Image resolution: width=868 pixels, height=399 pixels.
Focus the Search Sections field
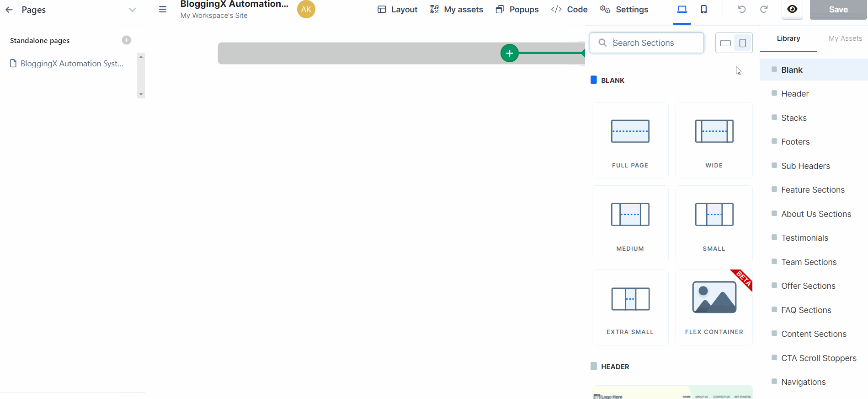click(x=647, y=43)
